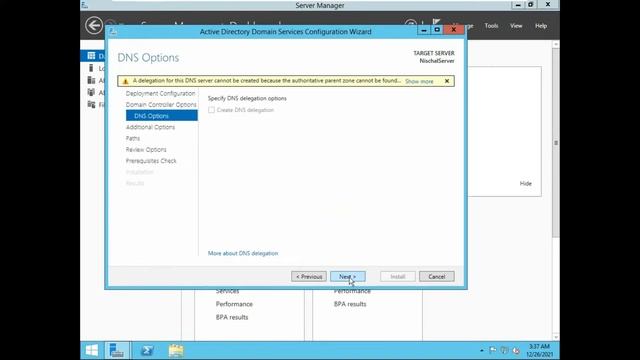Maximize the configuration wizard window
This screenshot has width=640, height=360.
click(x=437, y=30)
